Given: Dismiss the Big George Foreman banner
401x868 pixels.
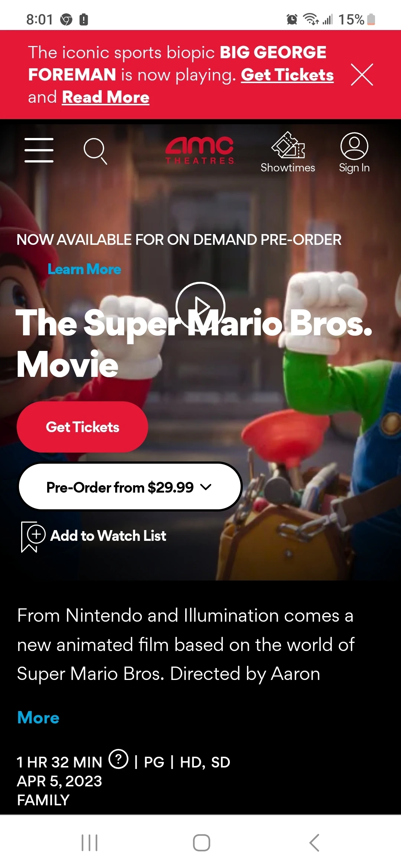Looking at the screenshot, I should [362, 75].
